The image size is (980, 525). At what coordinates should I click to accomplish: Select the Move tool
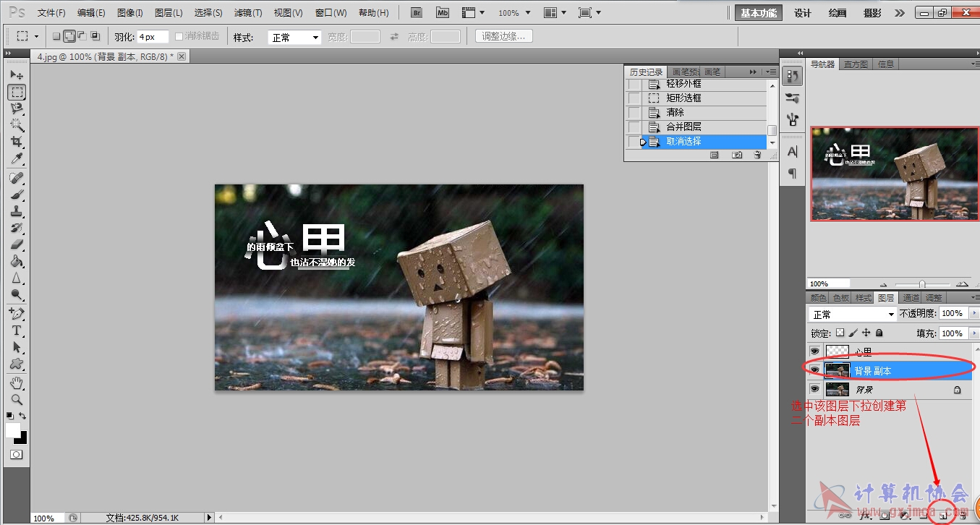(17, 74)
